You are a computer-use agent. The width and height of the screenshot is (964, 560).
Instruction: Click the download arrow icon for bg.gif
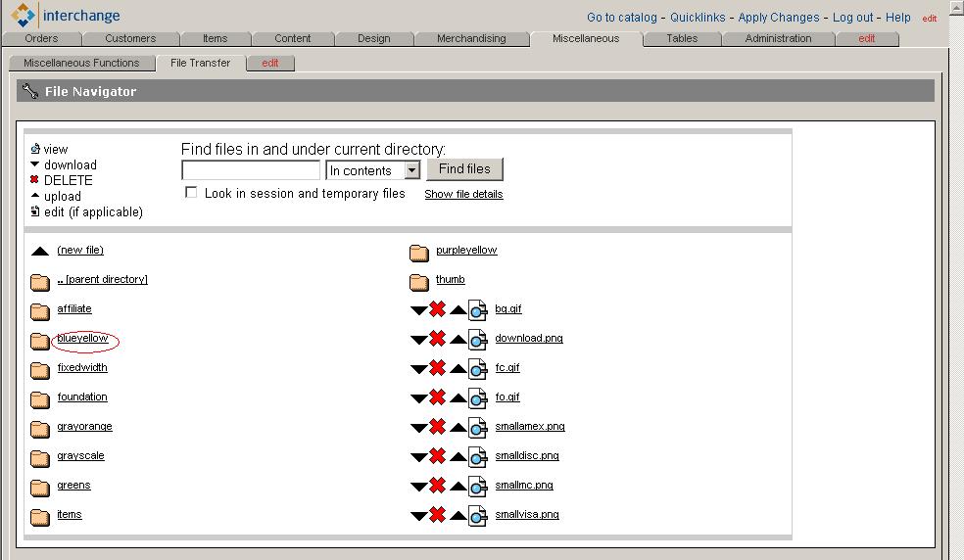pyautogui.click(x=418, y=310)
